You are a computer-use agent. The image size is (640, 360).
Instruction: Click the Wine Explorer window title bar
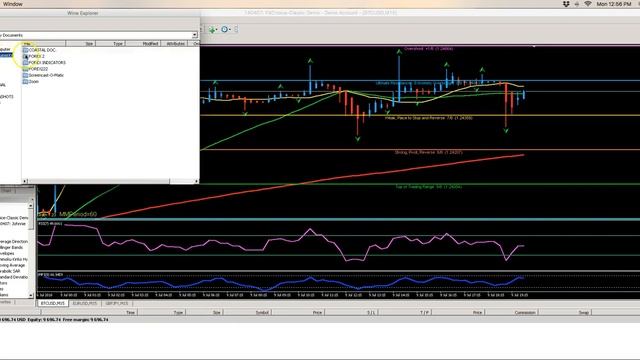pyautogui.click(x=82, y=13)
